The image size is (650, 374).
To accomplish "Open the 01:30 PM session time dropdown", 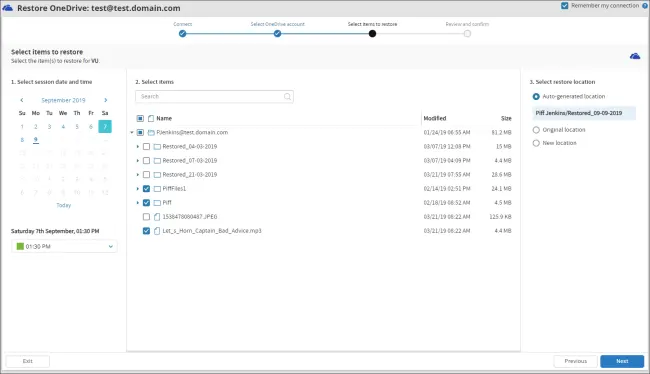I will click(x=64, y=247).
